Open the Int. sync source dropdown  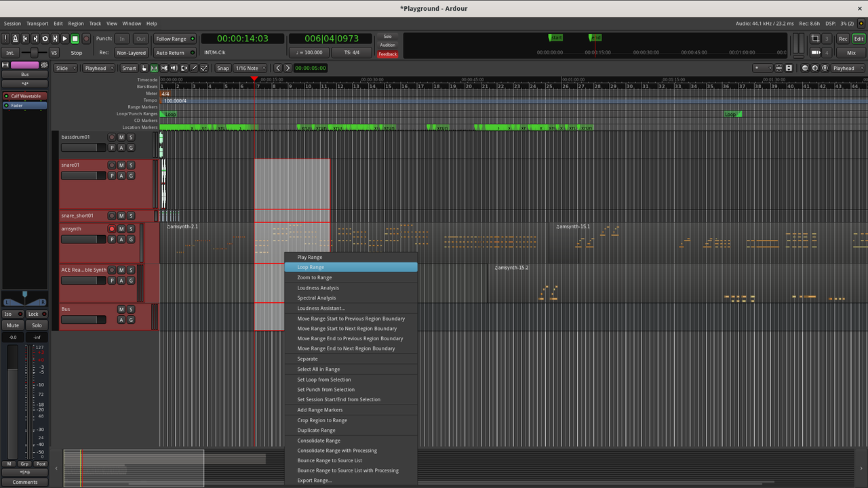coord(10,52)
